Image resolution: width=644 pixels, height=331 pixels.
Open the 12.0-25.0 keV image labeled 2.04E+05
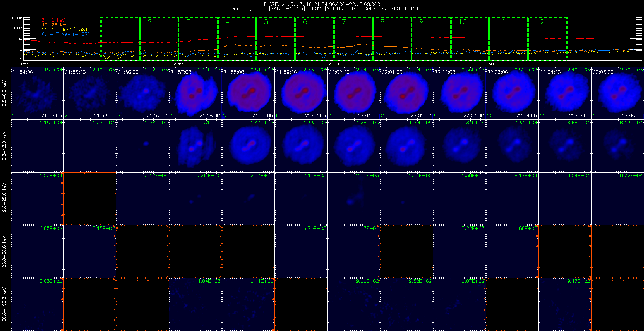[x=195, y=198]
